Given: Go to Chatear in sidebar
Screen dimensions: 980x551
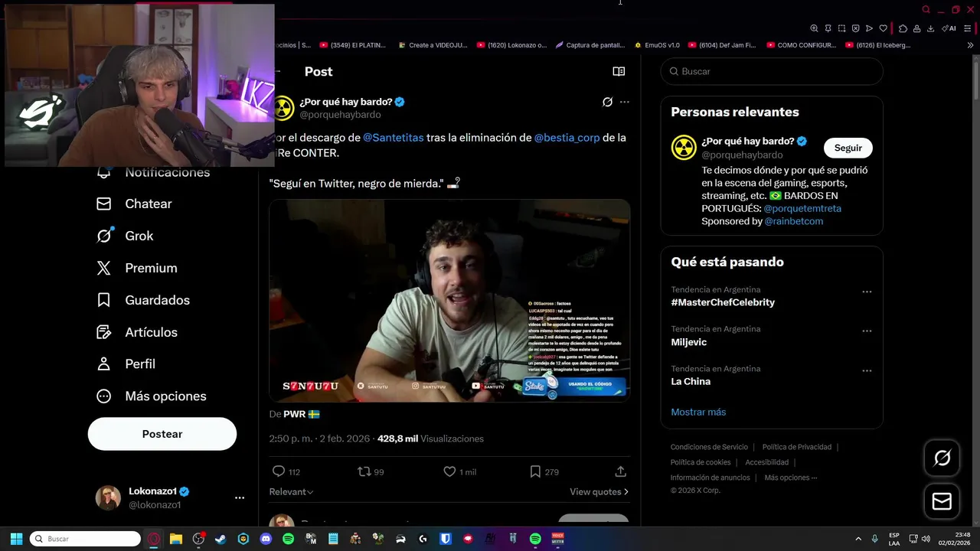Looking at the screenshot, I should coord(134,204).
